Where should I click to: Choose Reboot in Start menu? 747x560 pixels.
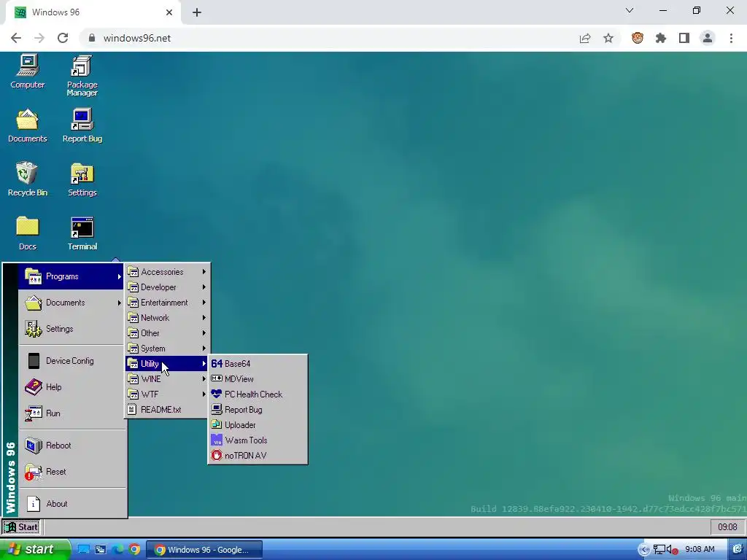72,446
